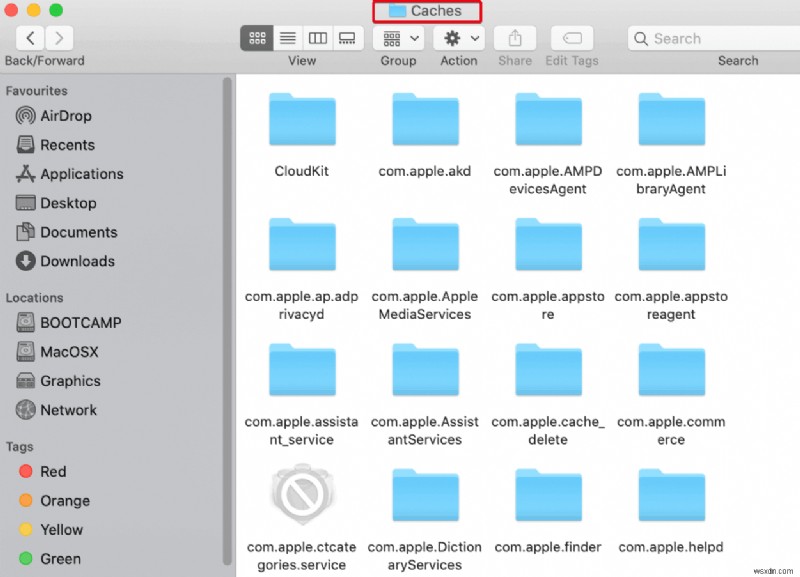
Task: Filter by the Yellow tag
Action: [51, 530]
